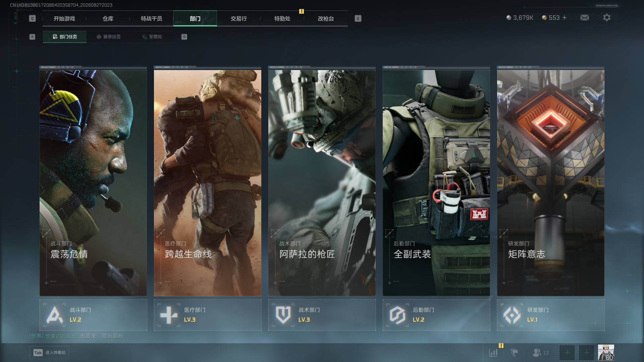
Task: Open the 改枪台 tab
Action: coord(326,19)
